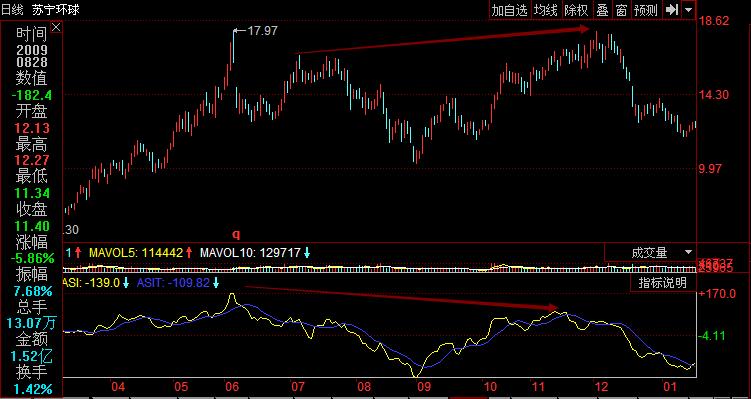Click the 09 month marker on timeline
751x399 pixels.
click(x=423, y=387)
